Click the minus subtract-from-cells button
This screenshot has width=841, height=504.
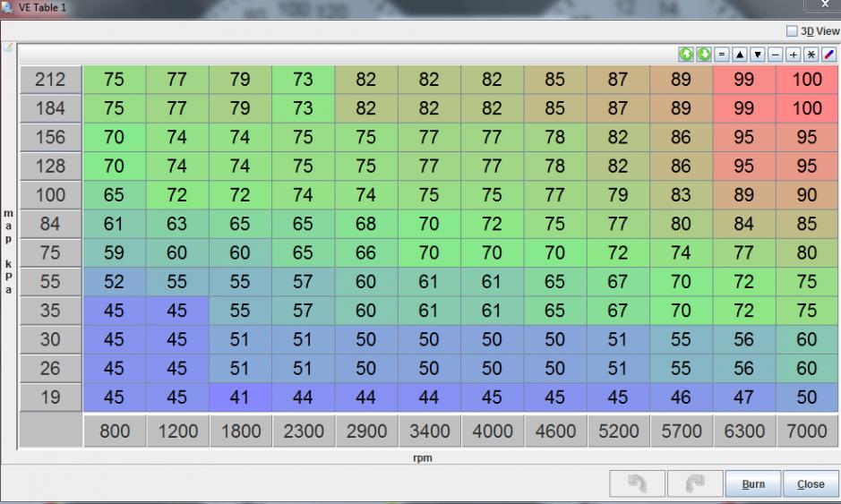pos(775,54)
